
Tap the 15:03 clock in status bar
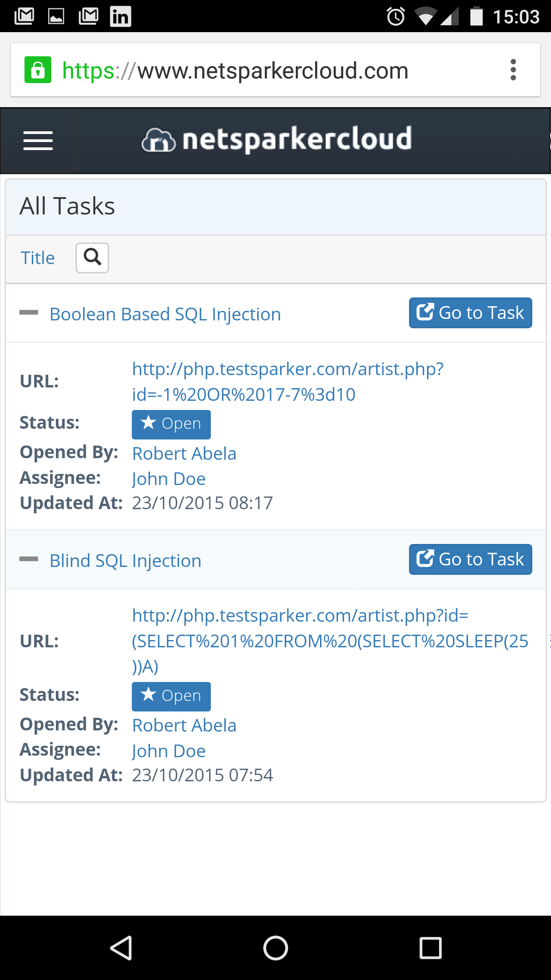[516, 17]
